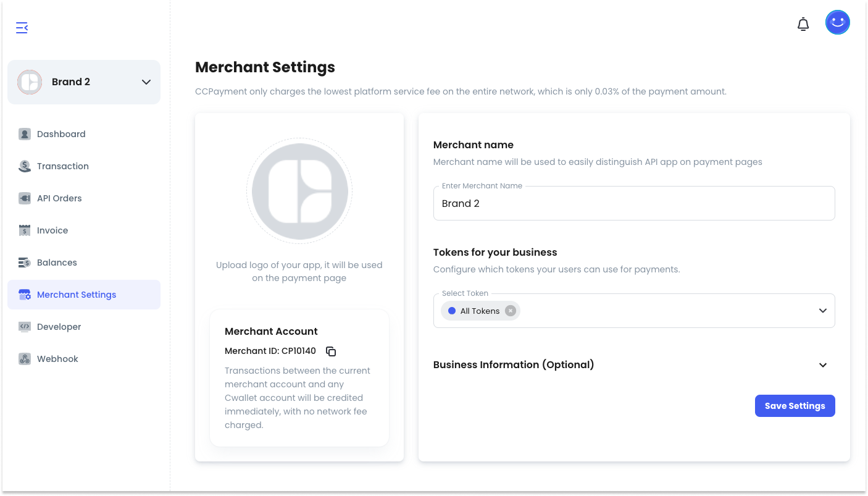Go to Invoice page

52,230
